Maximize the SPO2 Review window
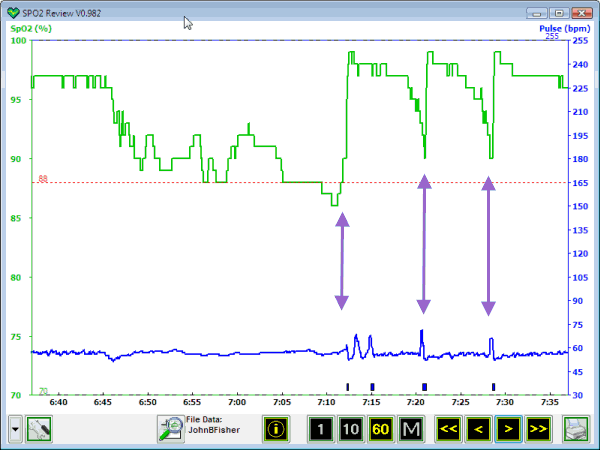The image size is (600, 450). coord(558,11)
